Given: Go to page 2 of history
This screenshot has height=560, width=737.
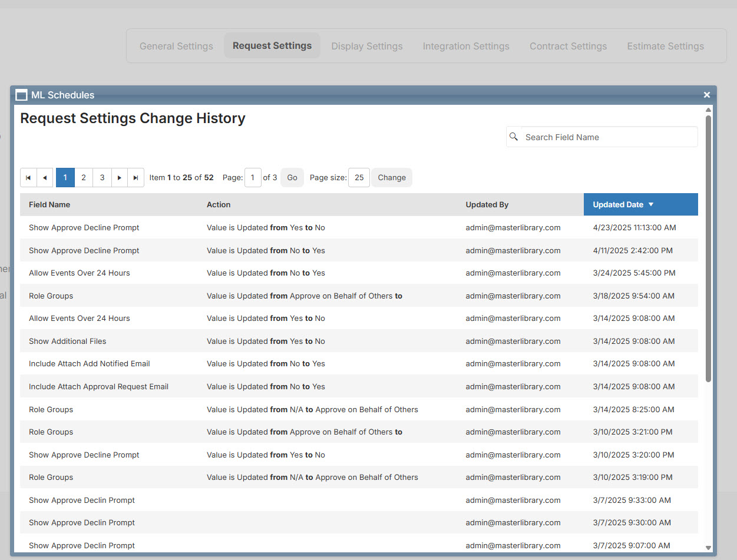Looking at the screenshot, I should [x=84, y=178].
